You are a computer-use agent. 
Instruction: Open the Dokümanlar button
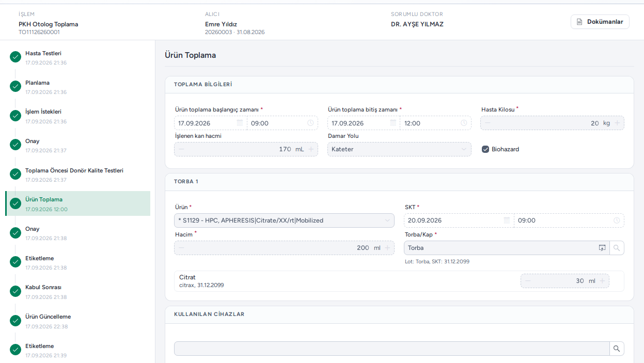[600, 22]
